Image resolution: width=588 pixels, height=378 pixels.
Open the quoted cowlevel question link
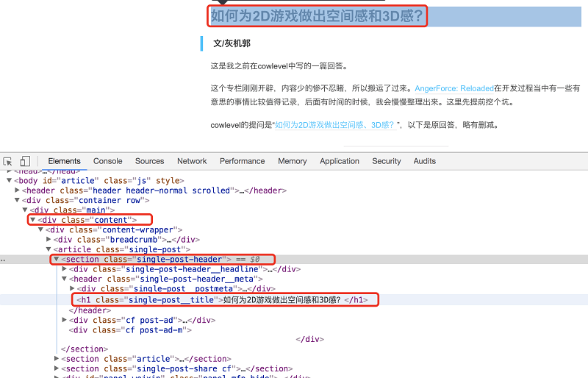point(334,125)
